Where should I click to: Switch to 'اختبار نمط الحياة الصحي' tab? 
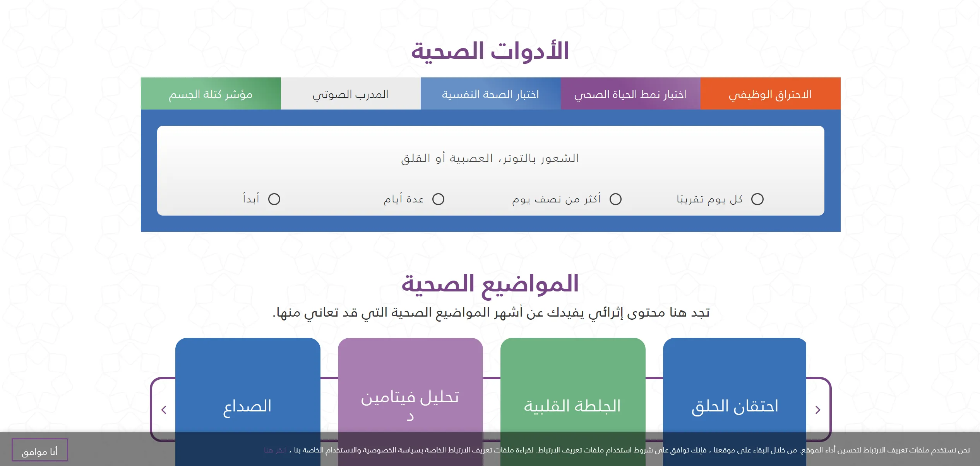click(x=630, y=94)
